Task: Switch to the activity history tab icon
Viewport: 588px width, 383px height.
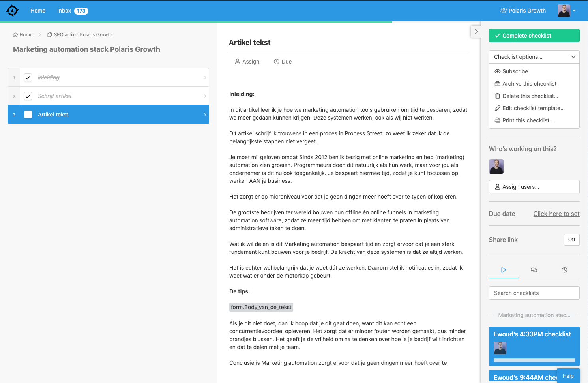Action: pyautogui.click(x=565, y=270)
